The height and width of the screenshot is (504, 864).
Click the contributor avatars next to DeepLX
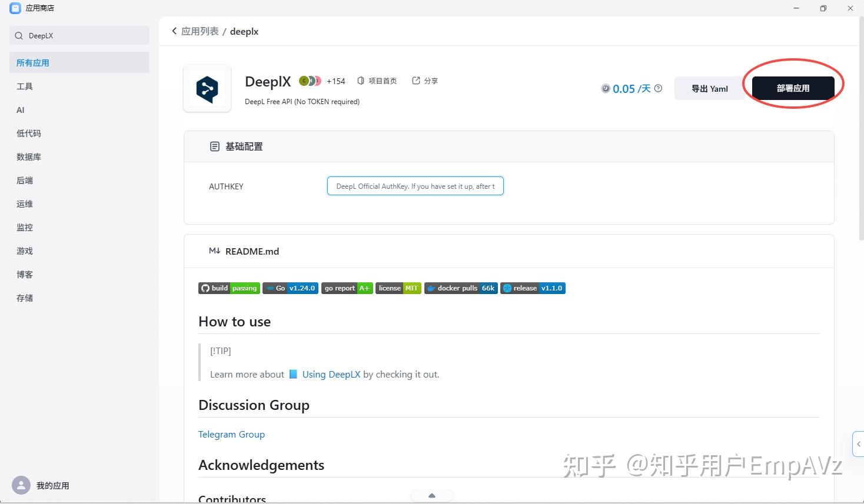click(x=310, y=81)
